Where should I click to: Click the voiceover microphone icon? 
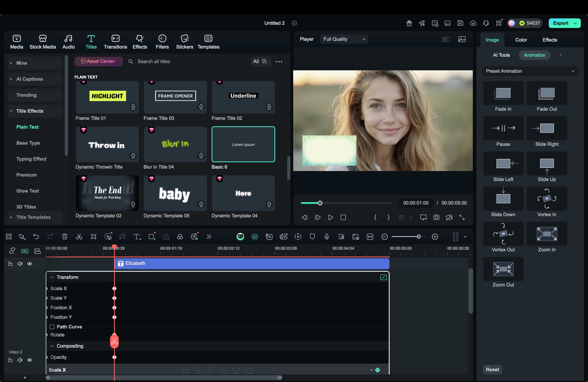click(327, 237)
